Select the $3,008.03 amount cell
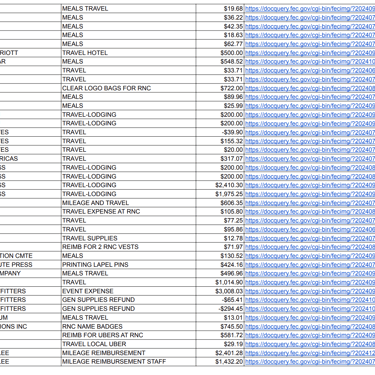The image size is (375, 375). coord(220,291)
